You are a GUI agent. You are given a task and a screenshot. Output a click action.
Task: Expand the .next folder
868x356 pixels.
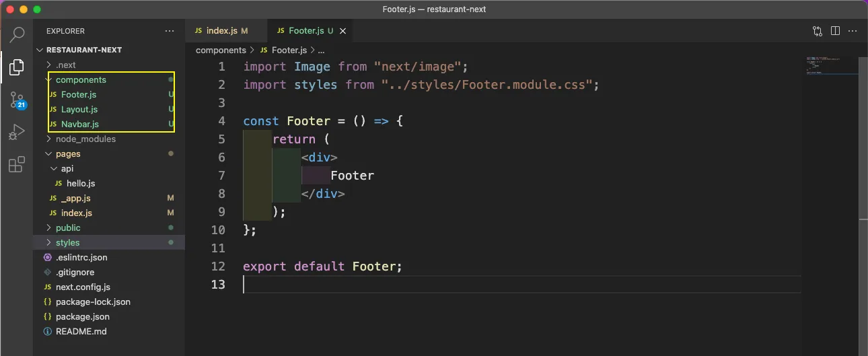coord(109,65)
